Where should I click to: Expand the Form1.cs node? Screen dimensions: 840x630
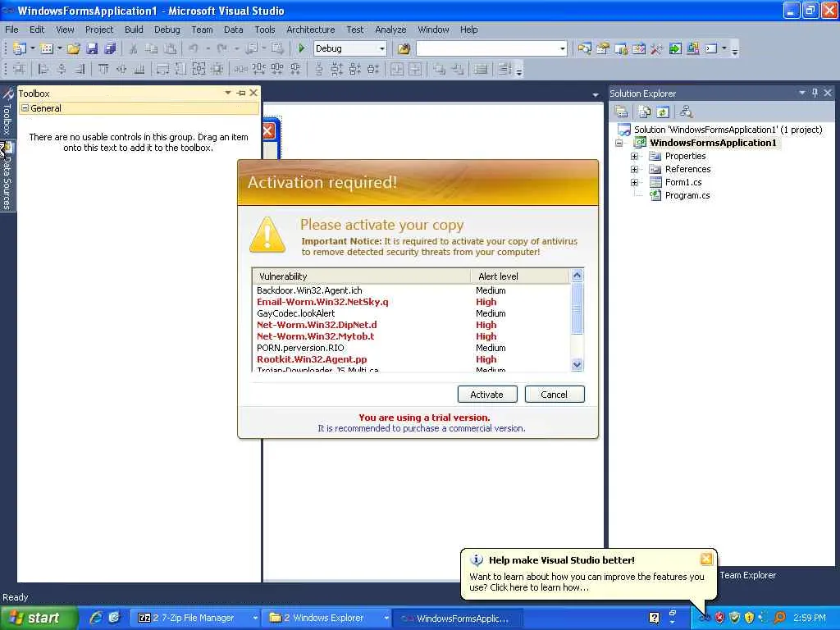[x=634, y=183]
